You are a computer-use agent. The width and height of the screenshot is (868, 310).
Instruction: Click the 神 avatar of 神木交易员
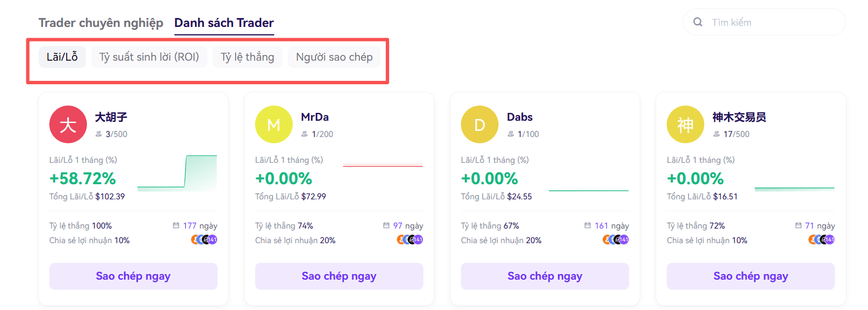click(685, 124)
